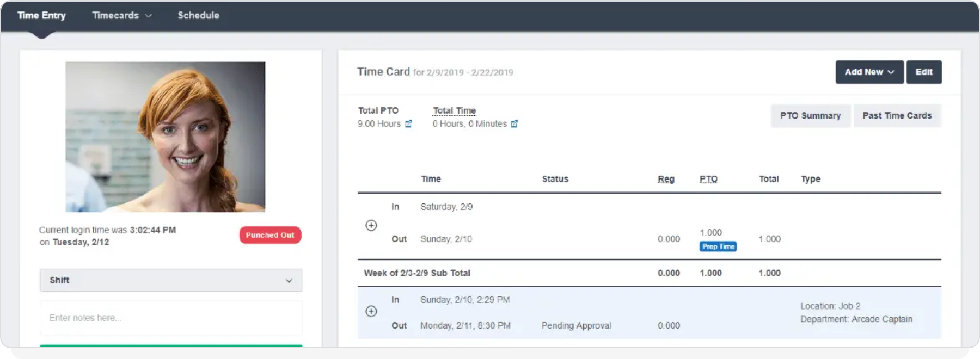Image resolution: width=980 pixels, height=359 pixels.
Task: Open the Shift dropdown
Action: [x=171, y=280]
